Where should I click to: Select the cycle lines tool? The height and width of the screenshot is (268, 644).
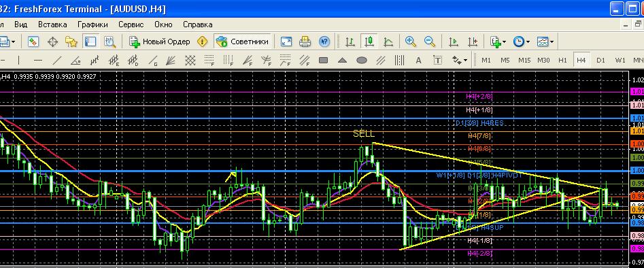(399, 61)
